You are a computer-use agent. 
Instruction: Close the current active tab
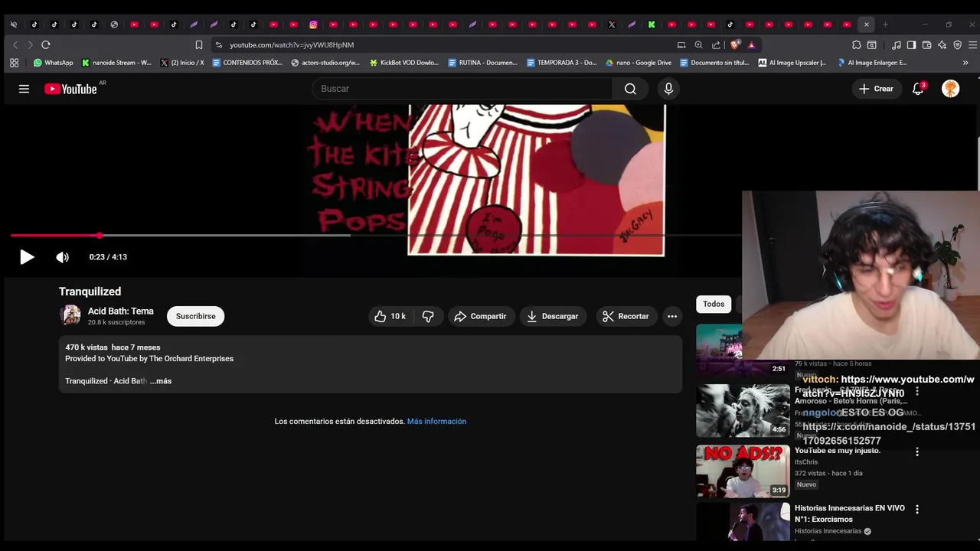coord(866,24)
